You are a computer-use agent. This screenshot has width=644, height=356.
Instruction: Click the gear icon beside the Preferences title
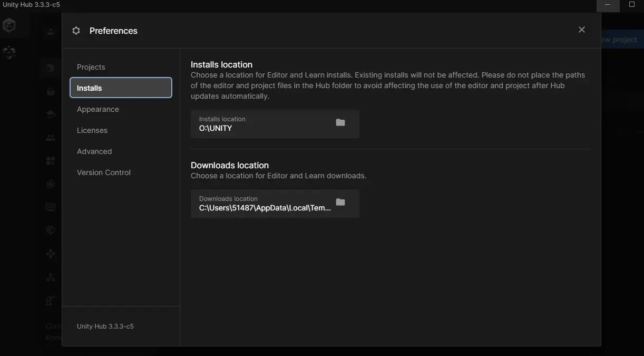tap(76, 31)
